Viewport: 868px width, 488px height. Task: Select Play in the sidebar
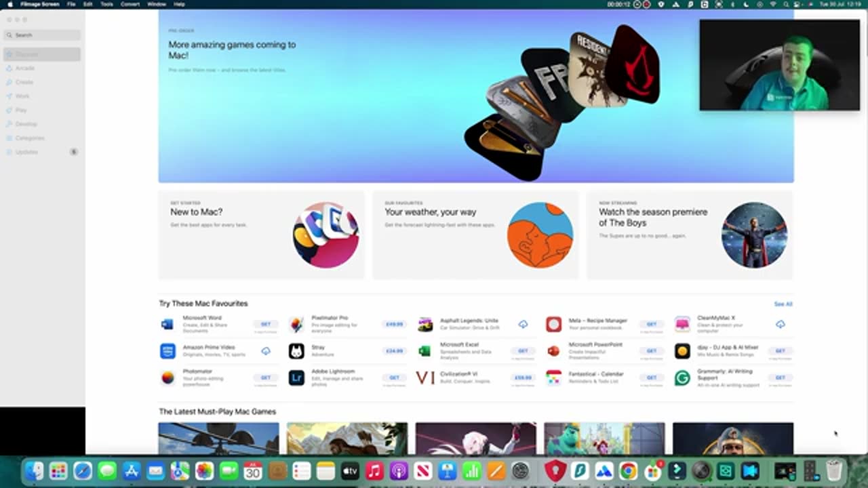point(42,110)
